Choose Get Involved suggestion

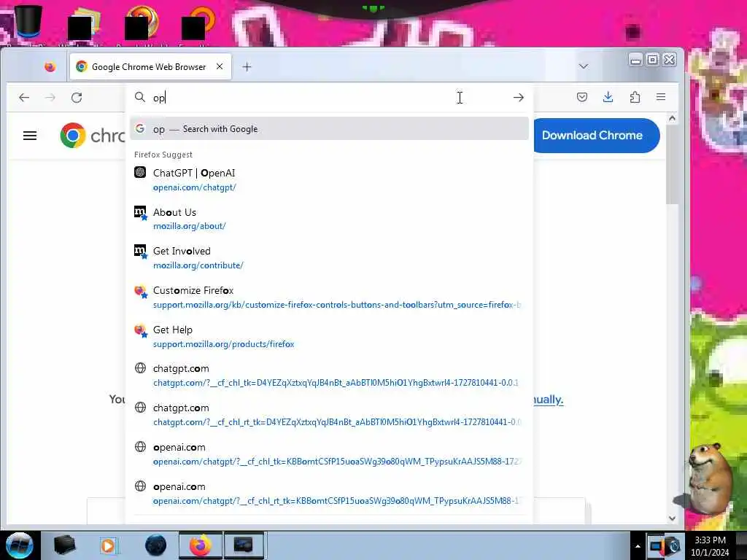[x=329, y=257]
